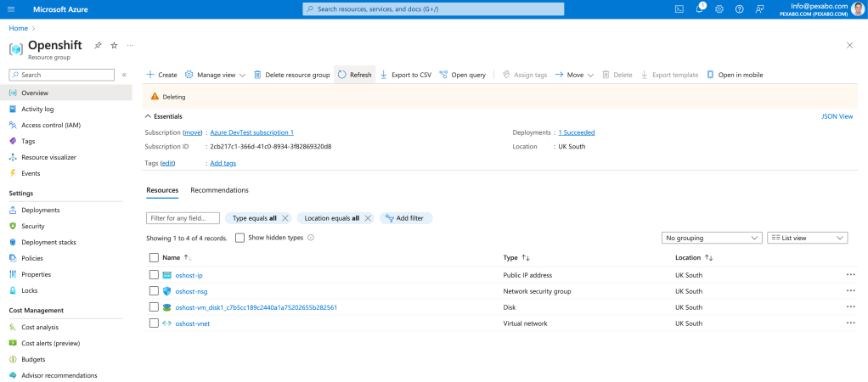Check the oshost-nsg row checkbox
868x382 pixels.
tap(154, 291)
